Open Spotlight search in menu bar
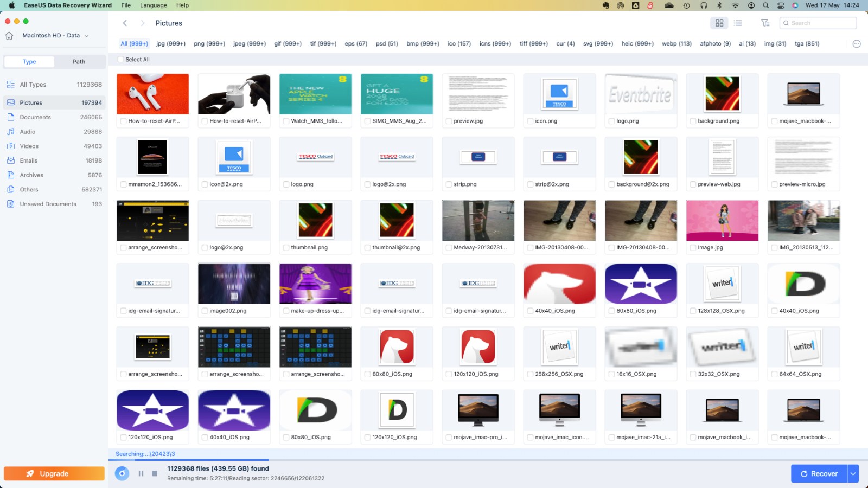Viewport: 868px width, 488px height. click(765, 5)
